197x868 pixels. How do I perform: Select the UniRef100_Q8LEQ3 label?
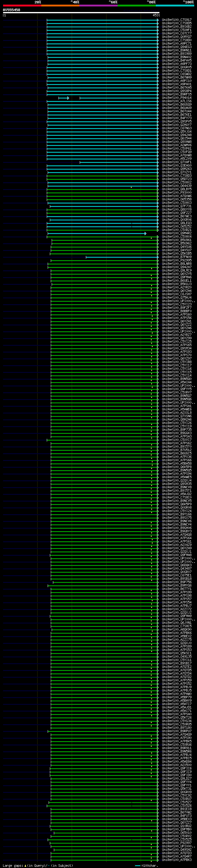pyautogui.click(x=177, y=223)
